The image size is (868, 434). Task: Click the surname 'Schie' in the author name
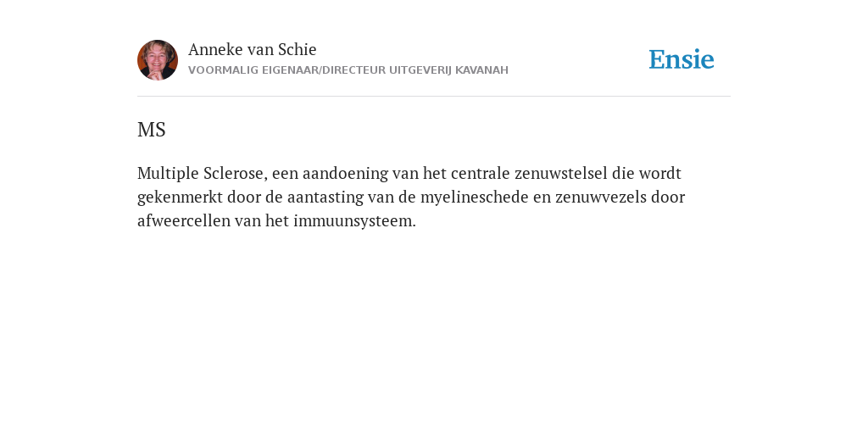(298, 49)
